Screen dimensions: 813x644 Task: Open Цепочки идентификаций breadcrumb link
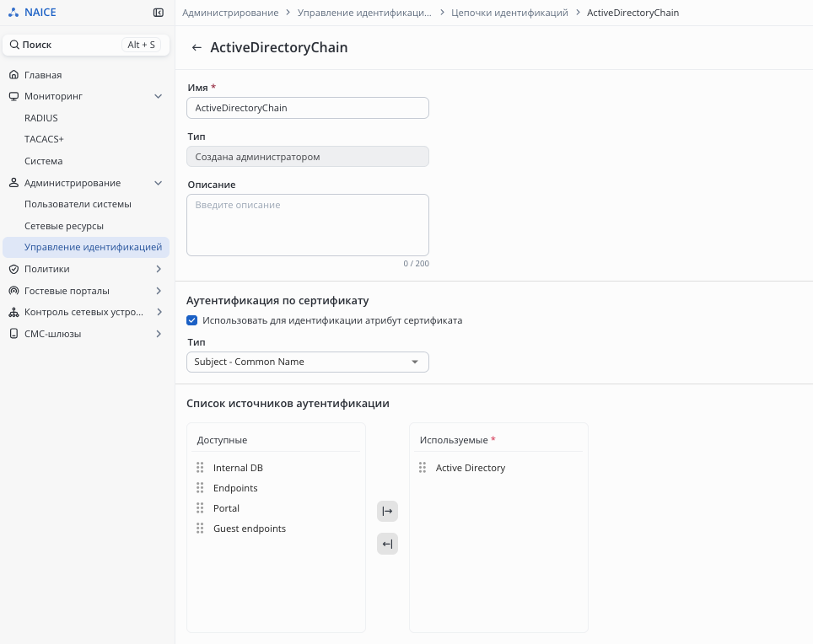pos(509,13)
